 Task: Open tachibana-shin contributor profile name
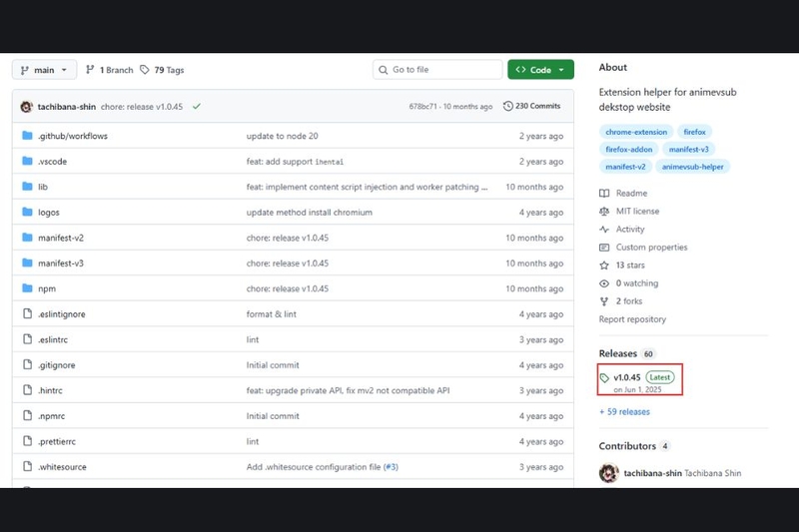click(x=653, y=473)
